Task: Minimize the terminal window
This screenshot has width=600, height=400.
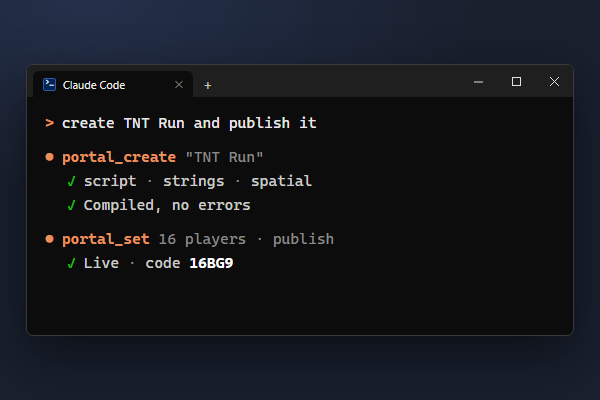Action: pyautogui.click(x=478, y=82)
